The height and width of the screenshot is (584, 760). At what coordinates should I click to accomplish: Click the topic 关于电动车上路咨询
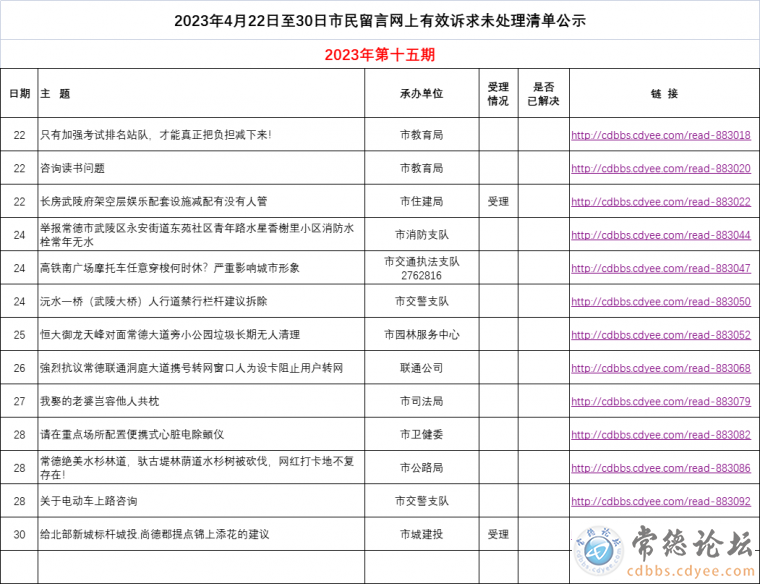pos(89,501)
